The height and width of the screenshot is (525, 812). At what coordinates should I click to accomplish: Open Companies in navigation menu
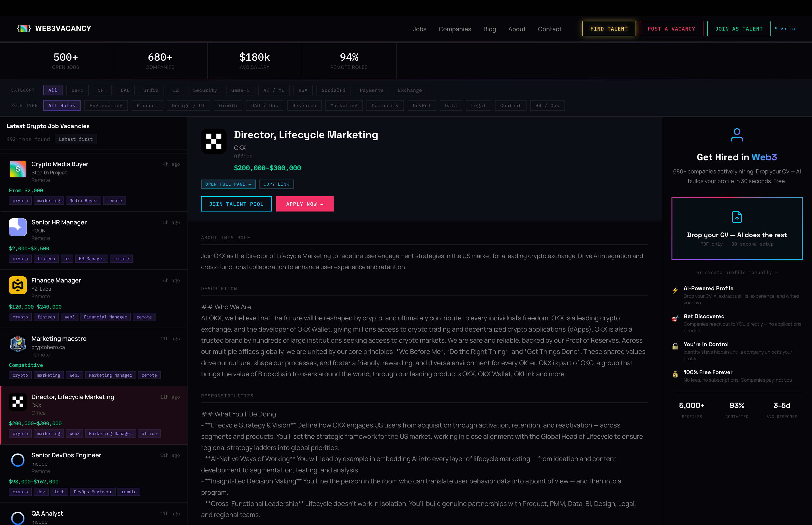click(455, 29)
